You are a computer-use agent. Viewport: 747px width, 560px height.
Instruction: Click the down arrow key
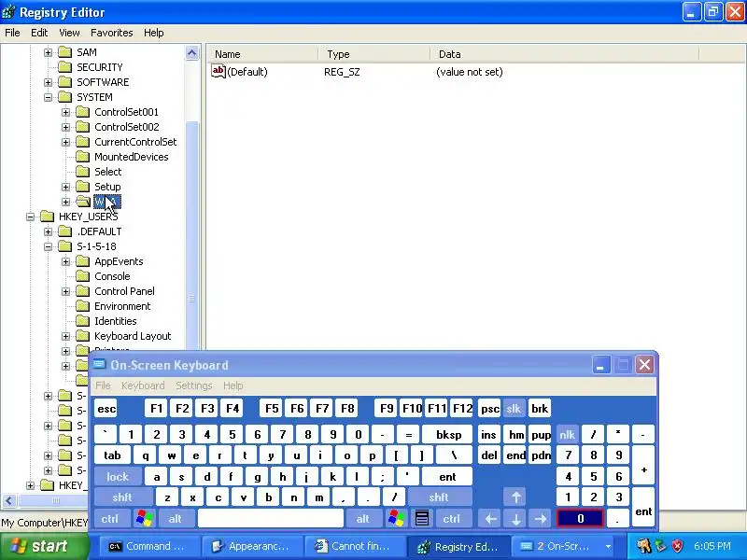[x=516, y=519]
